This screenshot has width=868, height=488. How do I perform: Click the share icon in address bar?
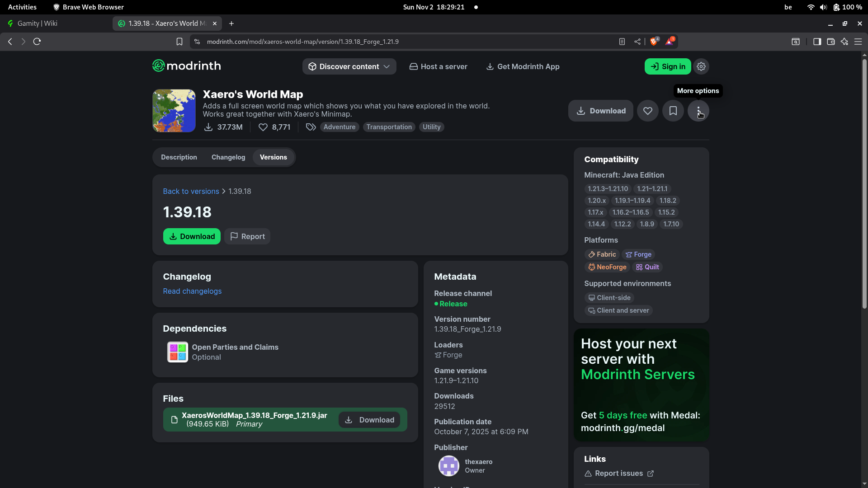tap(637, 42)
